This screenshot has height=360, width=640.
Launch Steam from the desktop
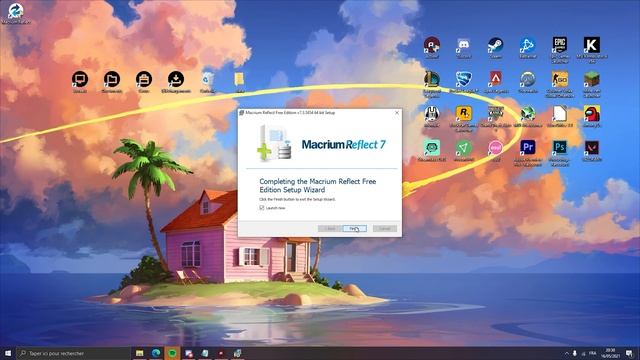pos(496,48)
